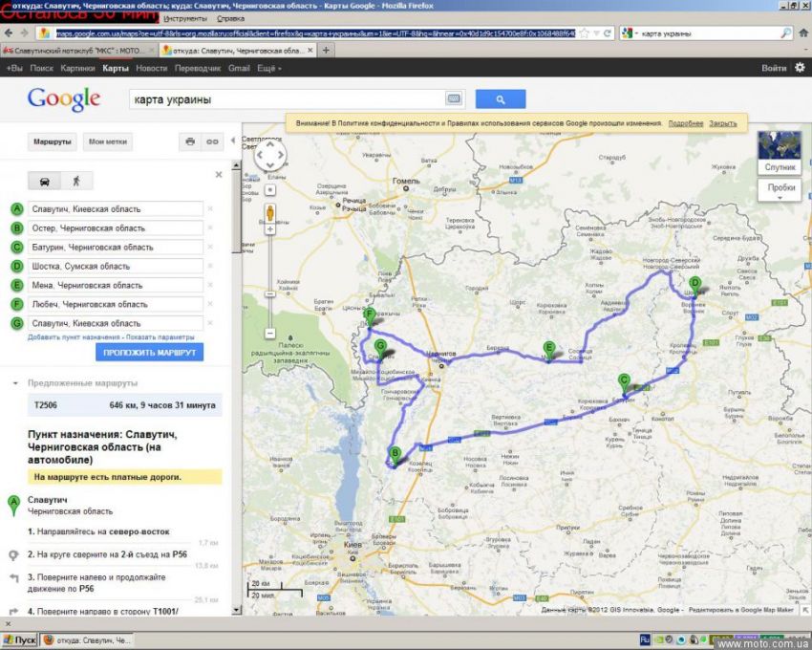Go back with the browser Back arrow
This screenshot has height=650, width=812.
tap(9, 33)
